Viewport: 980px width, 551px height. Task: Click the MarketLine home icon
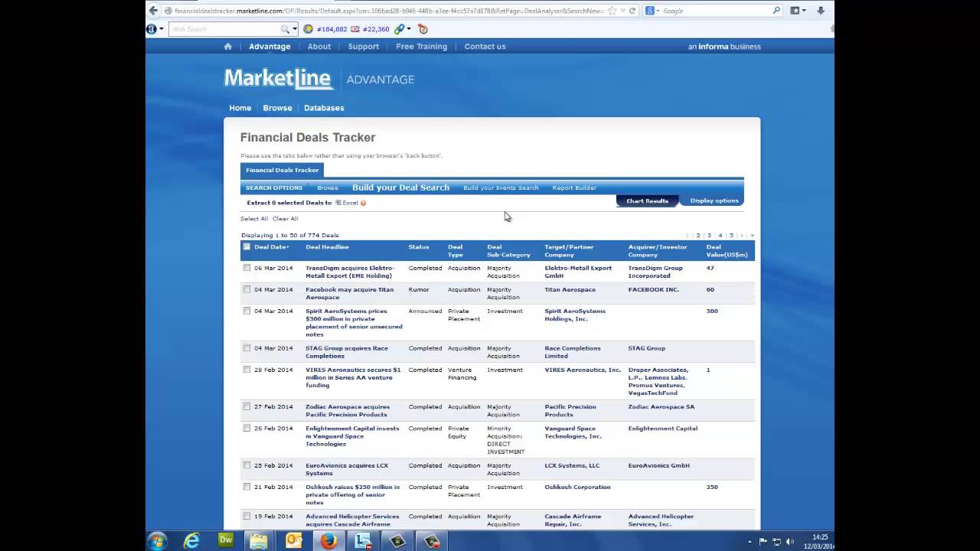click(227, 46)
